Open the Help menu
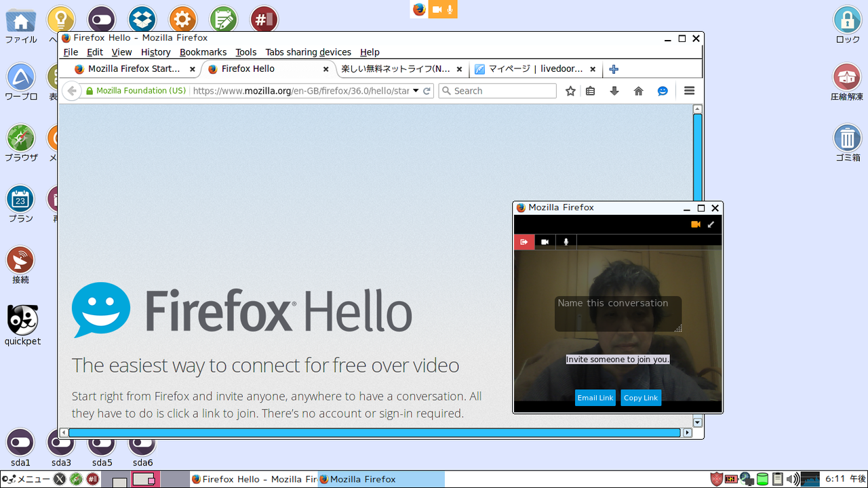 click(370, 52)
